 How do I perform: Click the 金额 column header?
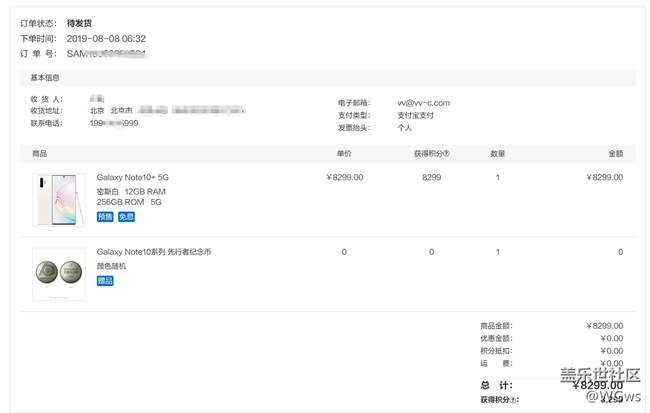tap(616, 153)
